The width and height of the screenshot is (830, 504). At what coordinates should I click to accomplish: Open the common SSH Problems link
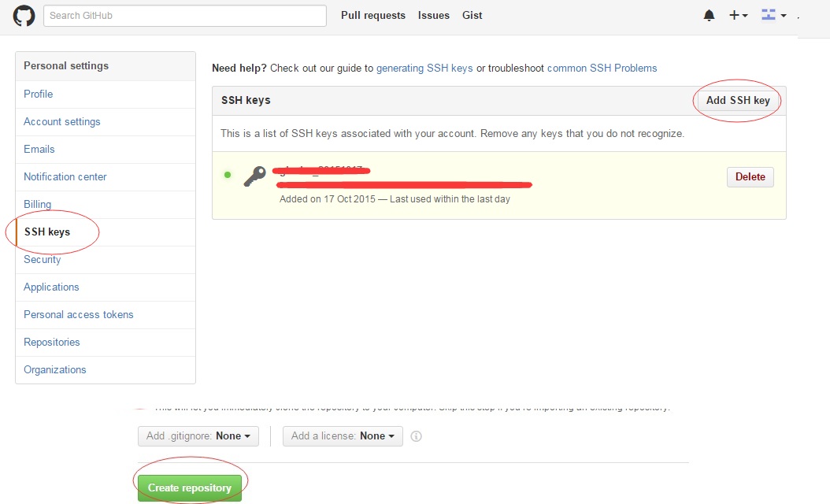tap(602, 69)
